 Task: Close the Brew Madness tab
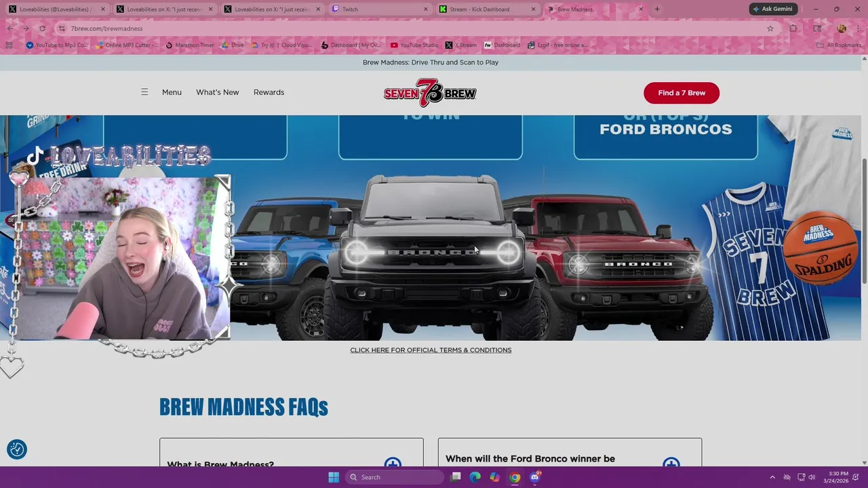click(x=641, y=9)
